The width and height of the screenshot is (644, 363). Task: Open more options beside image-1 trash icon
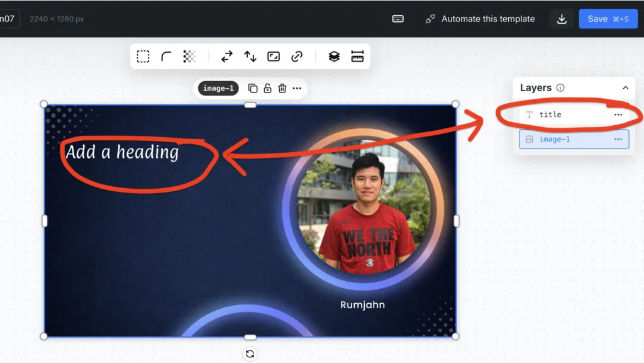click(297, 89)
